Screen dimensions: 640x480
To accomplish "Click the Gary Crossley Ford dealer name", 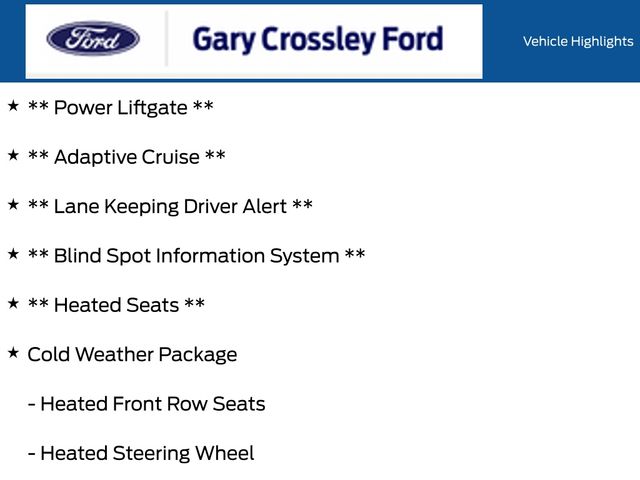I will click(317, 40).
